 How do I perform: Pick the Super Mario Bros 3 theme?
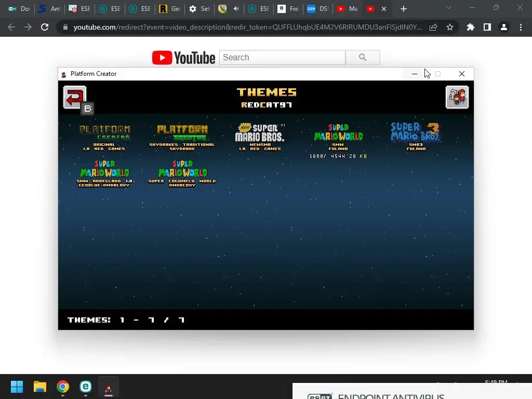tap(416, 137)
